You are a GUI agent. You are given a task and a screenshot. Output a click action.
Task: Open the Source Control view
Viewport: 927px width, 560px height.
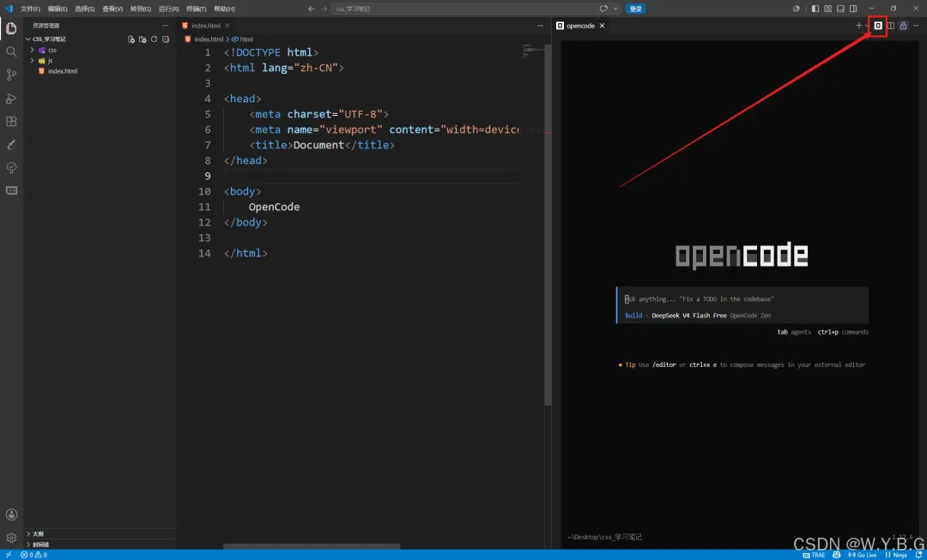click(x=11, y=75)
